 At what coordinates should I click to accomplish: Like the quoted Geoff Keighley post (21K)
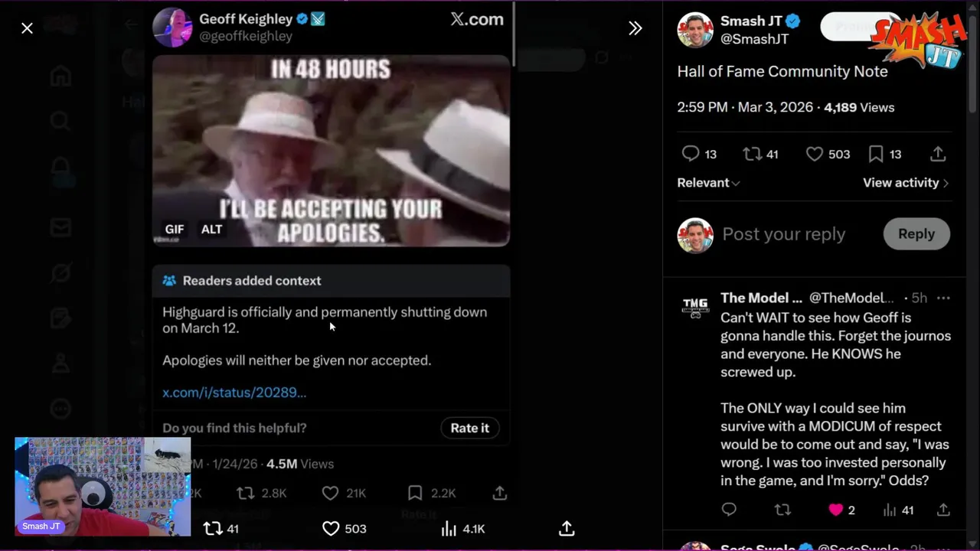tap(330, 494)
